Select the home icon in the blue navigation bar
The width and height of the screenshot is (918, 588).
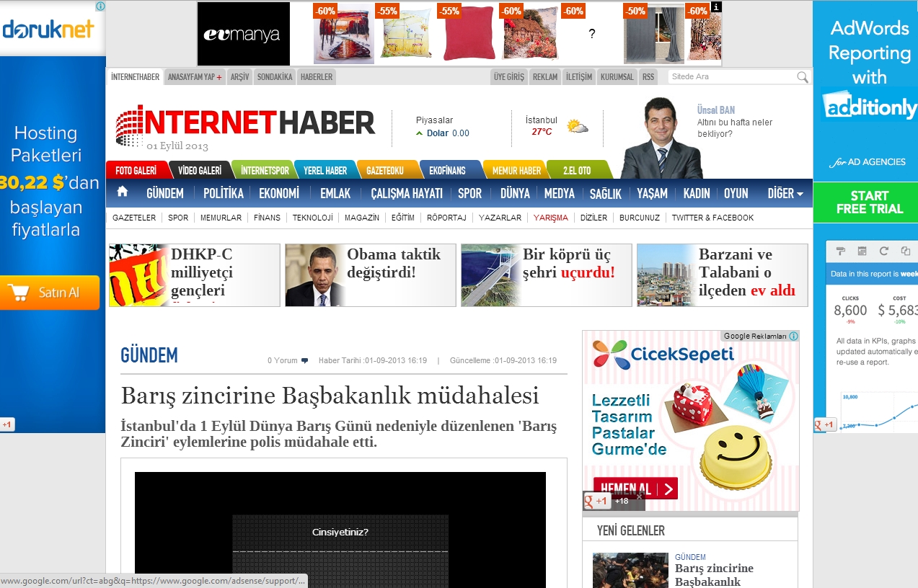pos(122,192)
